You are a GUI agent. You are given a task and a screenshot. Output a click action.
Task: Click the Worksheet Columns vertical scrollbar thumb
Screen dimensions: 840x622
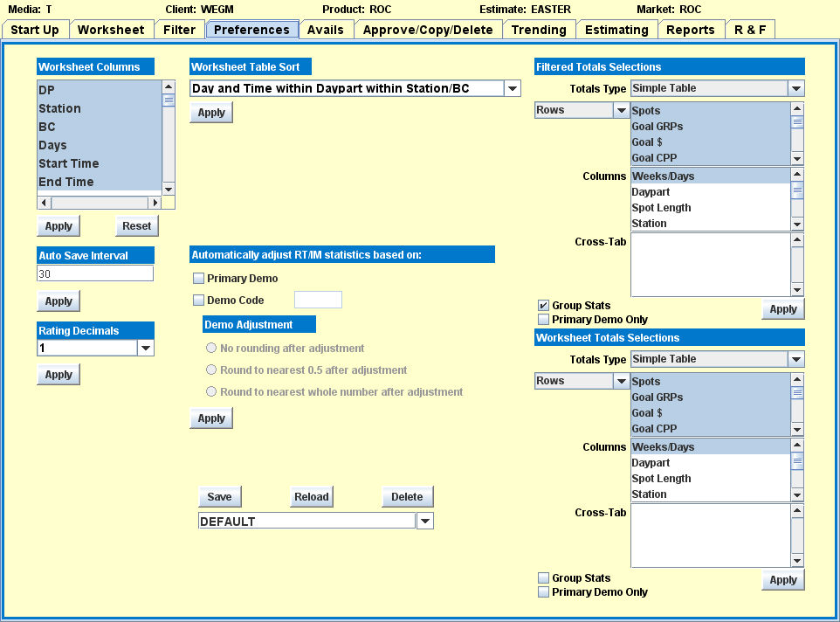click(169, 100)
